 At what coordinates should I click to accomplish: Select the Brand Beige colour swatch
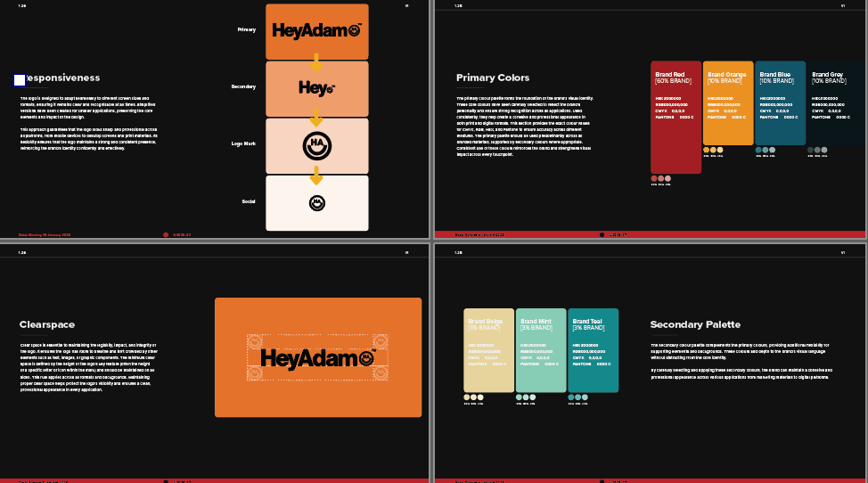[x=488, y=350]
